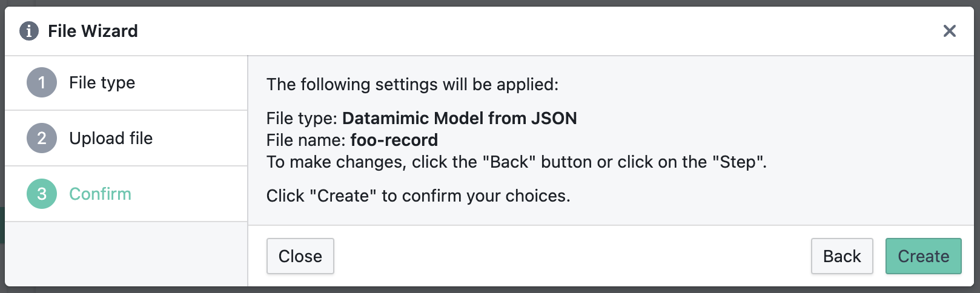Click the 'Click Create to confirm' instruction text
The image size is (980, 293).
419,196
